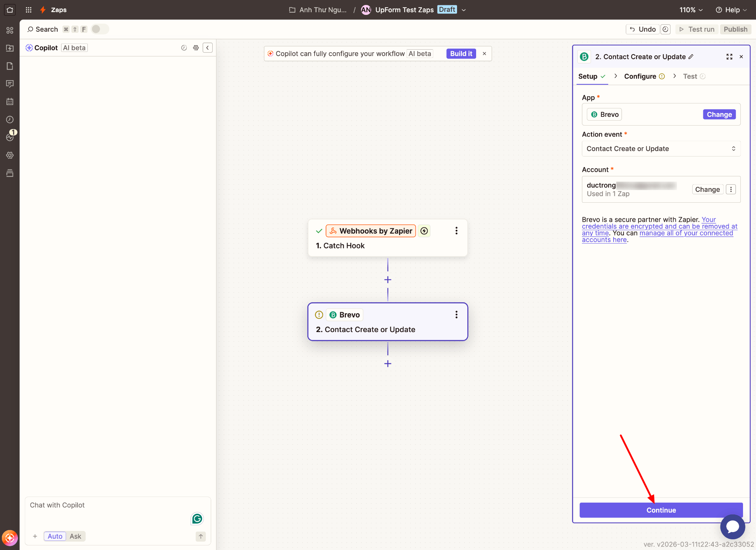Select the Webhooks by Zapier Catch Hook step
Image resolution: width=756 pixels, height=550 pixels.
pos(388,238)
